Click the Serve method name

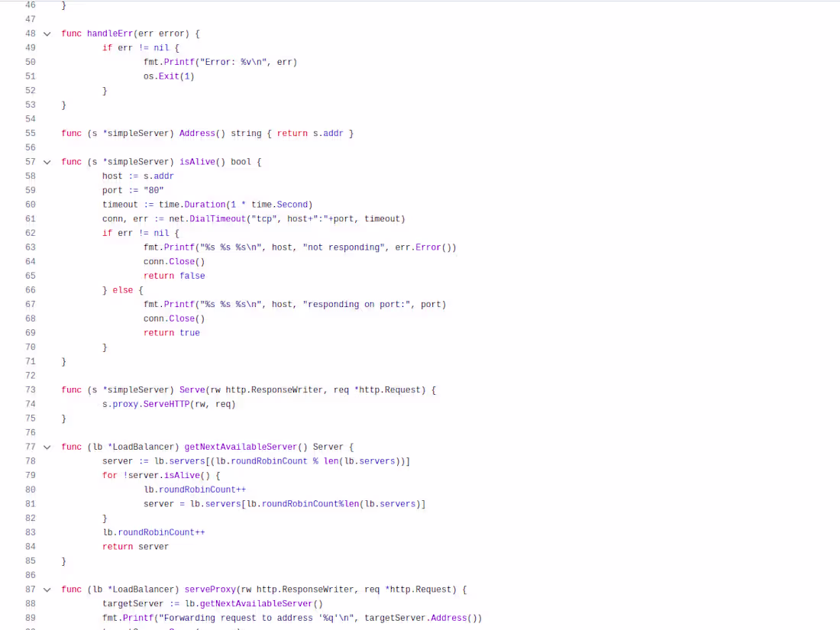click(192, 389)
